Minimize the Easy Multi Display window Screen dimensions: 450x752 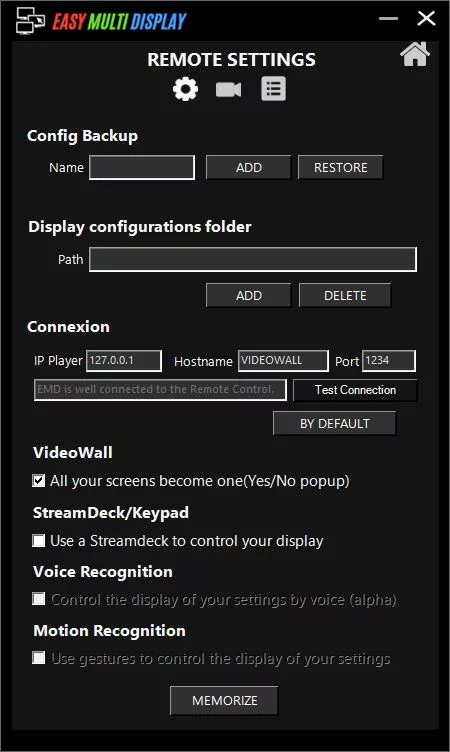[x=388, y=19]
